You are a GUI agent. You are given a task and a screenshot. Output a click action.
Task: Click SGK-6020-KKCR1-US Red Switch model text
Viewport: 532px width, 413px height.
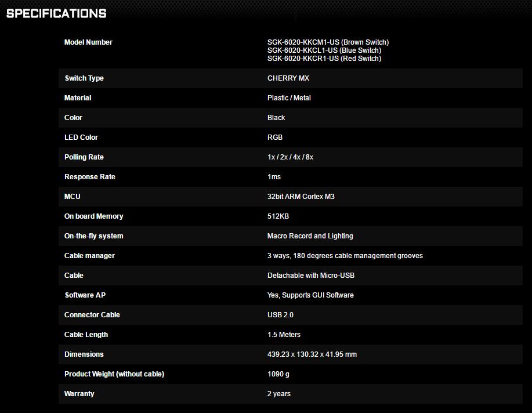(x=324, y=59)
